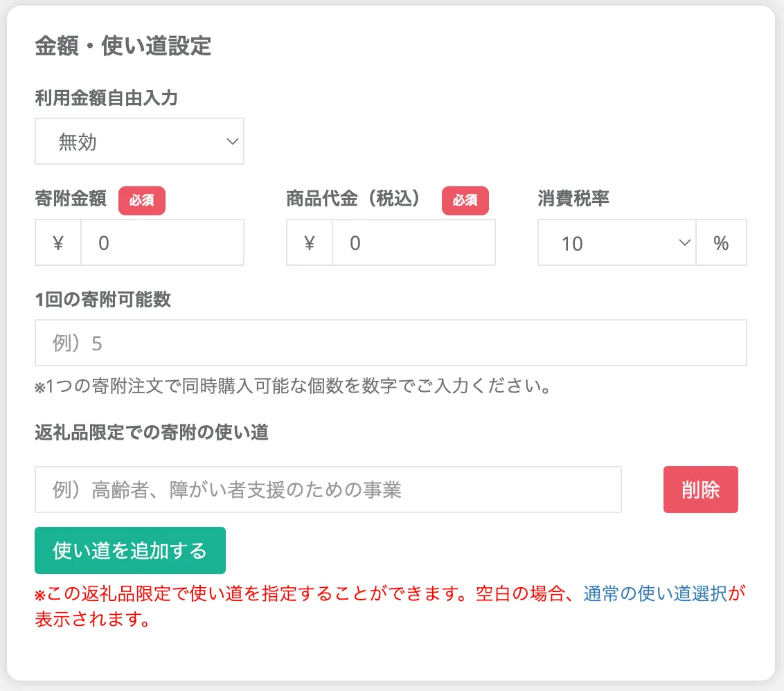This screenshot has height=691, width=784.
Task: Click the note ※1つの寄附注文で同時購入可能な個数
Action: coord(293,386)
